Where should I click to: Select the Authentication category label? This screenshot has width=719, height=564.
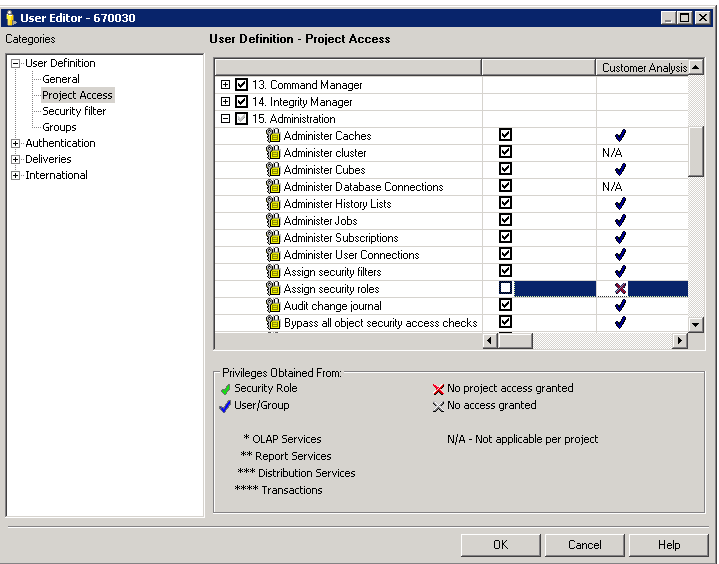(60, 143)
